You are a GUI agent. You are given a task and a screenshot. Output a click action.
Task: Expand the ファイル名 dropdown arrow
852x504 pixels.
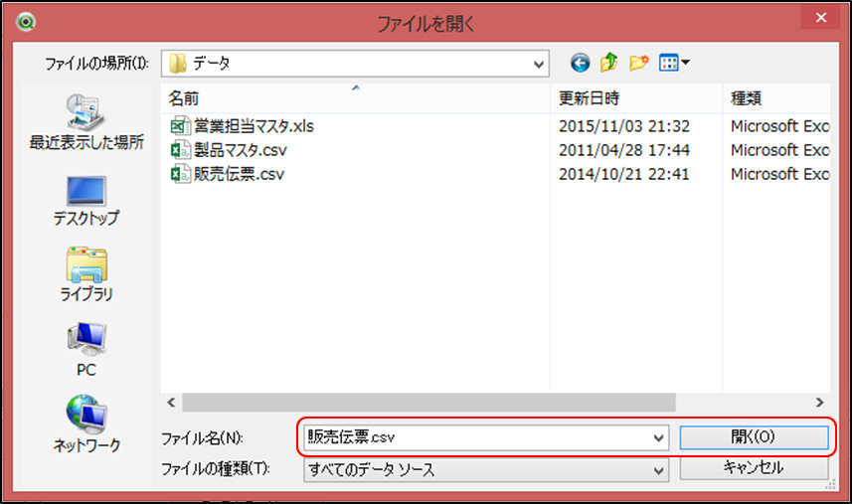(x=658, y=437)
